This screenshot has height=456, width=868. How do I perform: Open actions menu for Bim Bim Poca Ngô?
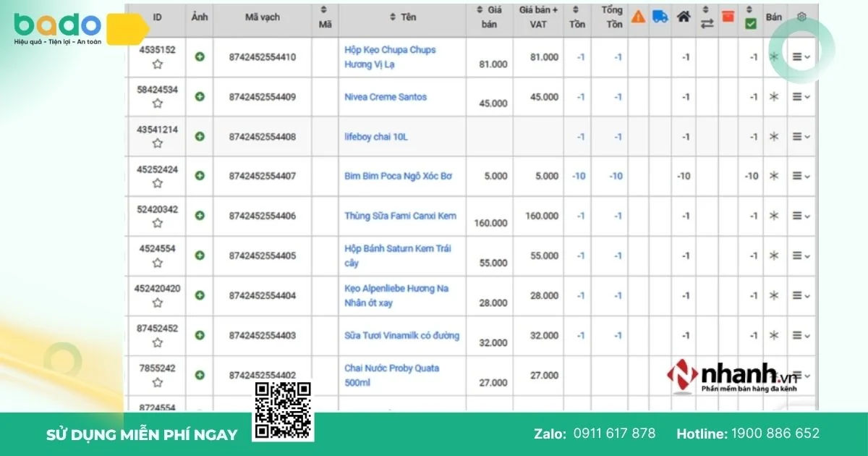tap(801, 176)
